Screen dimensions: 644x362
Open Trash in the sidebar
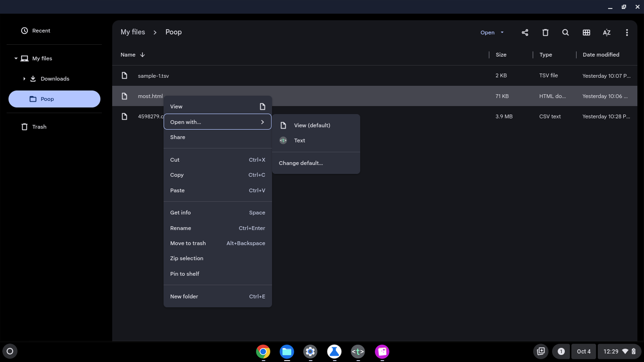click(39, 127)
